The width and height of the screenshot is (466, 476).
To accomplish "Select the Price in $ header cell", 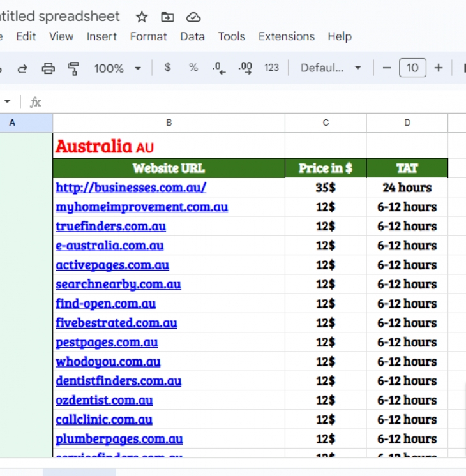I will coord(326,168).
